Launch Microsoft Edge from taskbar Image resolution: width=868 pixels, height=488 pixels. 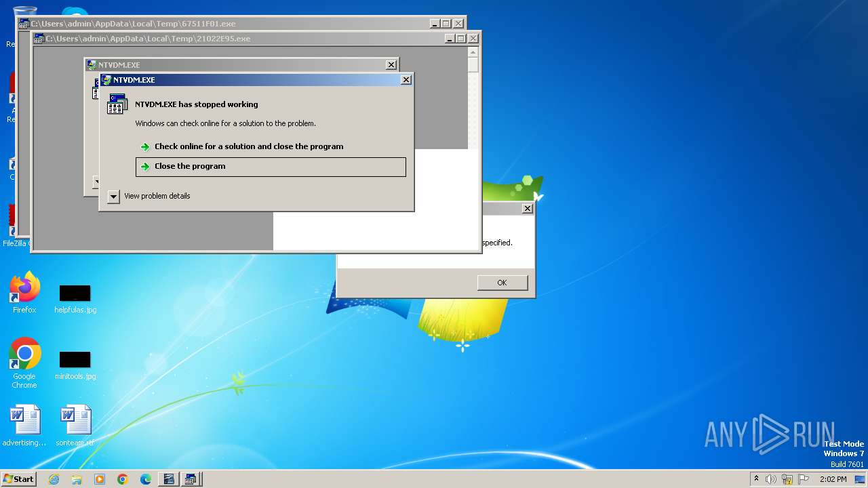[146, 479]
